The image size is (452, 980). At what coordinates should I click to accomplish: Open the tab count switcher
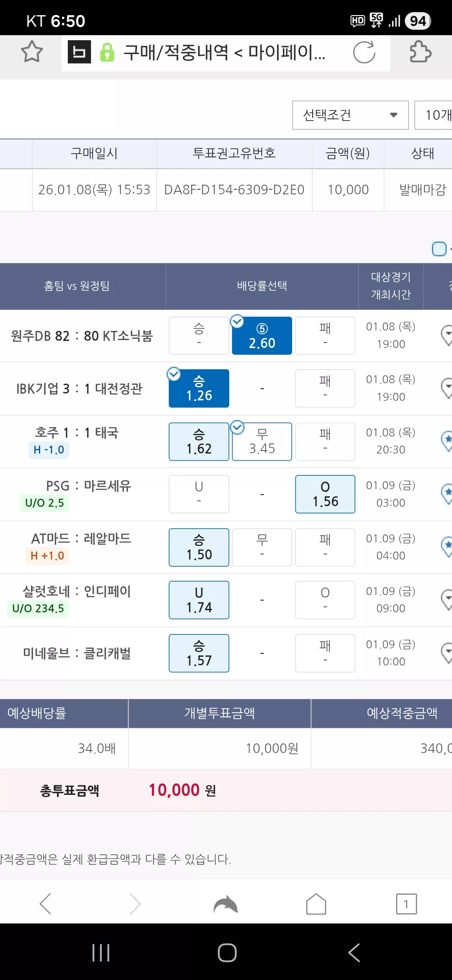[406, 904]
